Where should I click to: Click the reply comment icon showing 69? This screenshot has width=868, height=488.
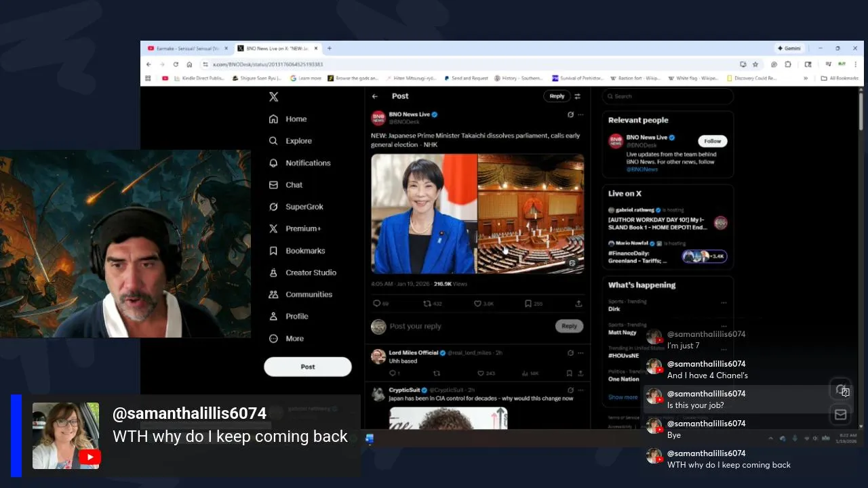pos(381,304)
